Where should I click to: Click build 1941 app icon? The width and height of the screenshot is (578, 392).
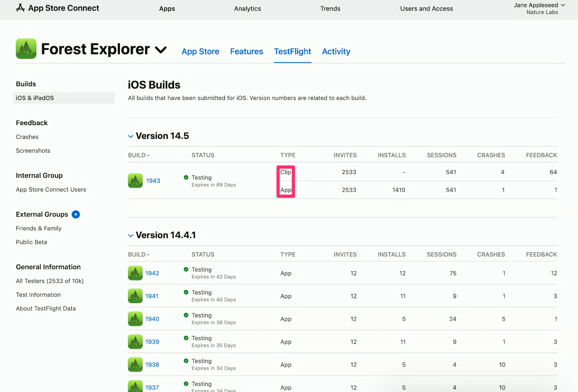coord(135,296)
